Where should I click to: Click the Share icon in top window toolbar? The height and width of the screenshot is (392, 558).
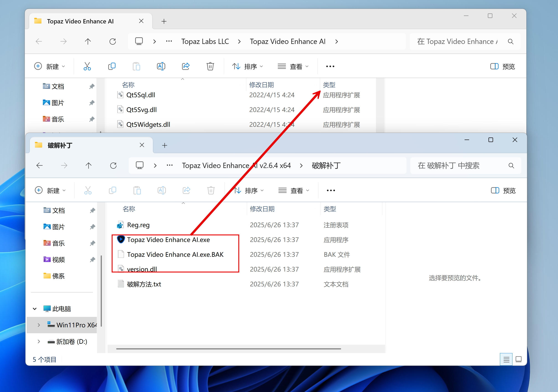coord(186,66)
